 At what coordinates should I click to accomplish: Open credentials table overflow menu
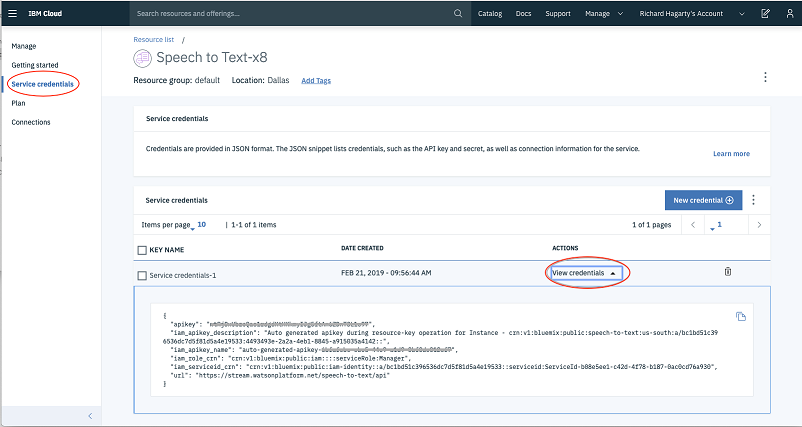click(x=753, y=200)
